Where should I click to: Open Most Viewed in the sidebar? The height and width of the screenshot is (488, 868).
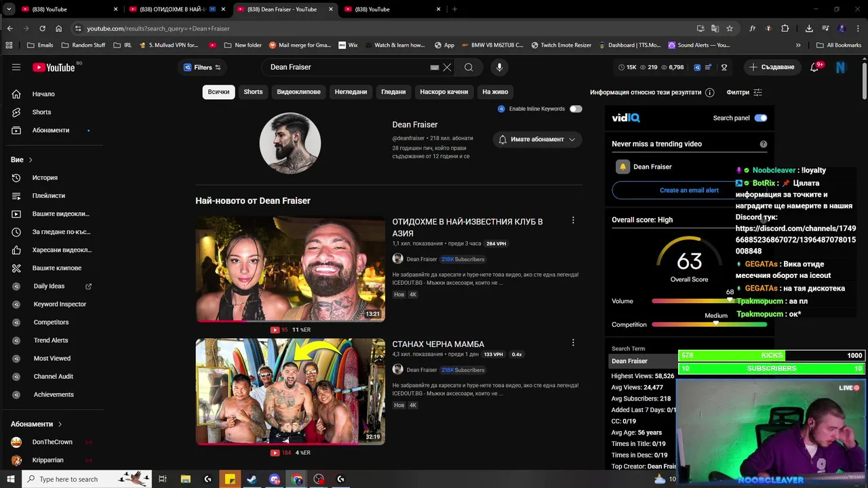(x=52, y=359)
